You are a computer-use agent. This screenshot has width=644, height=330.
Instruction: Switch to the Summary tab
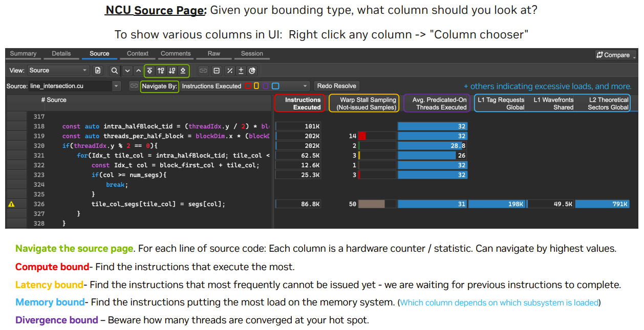(23, 53)
